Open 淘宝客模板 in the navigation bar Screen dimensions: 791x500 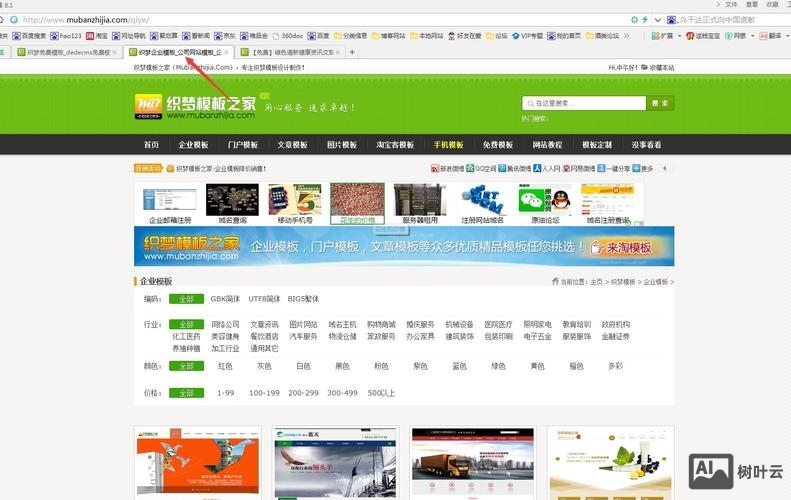click(395, 145)
